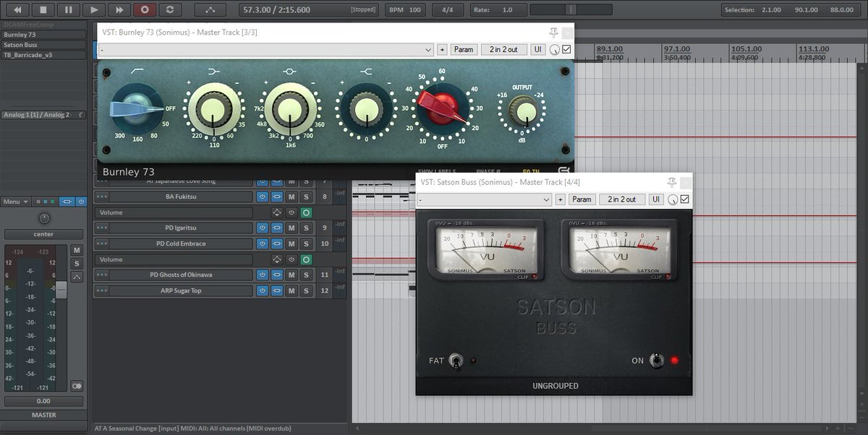Open the Burnley 73 preset dropdown
The height and width of the screenshot is (435, 868).
(x=266, y=50)
